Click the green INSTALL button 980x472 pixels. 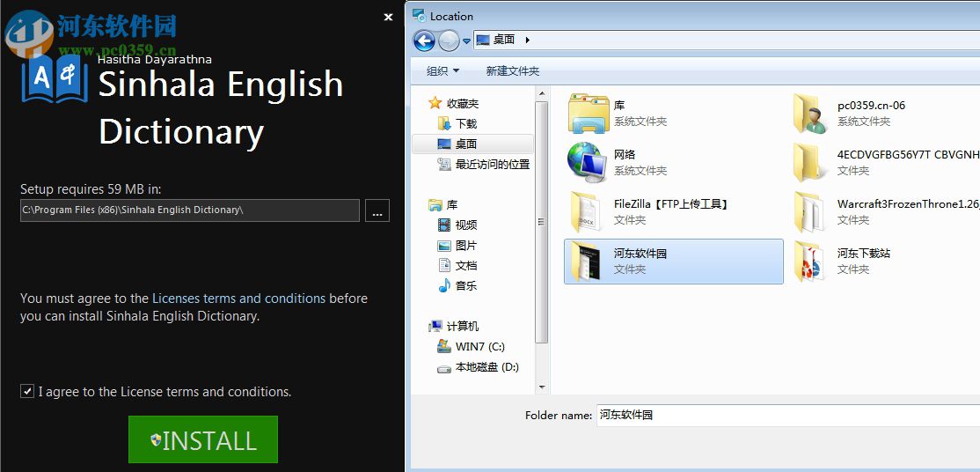click(x=203, y=439)
